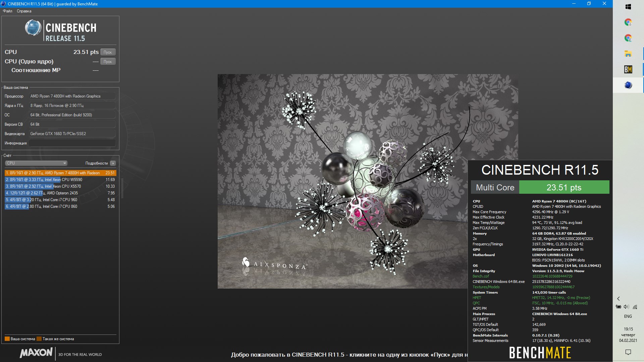Viewport: 644px width, 362px height.
Task: Show hidden tray icons chevron
Action: pos(619,299)
